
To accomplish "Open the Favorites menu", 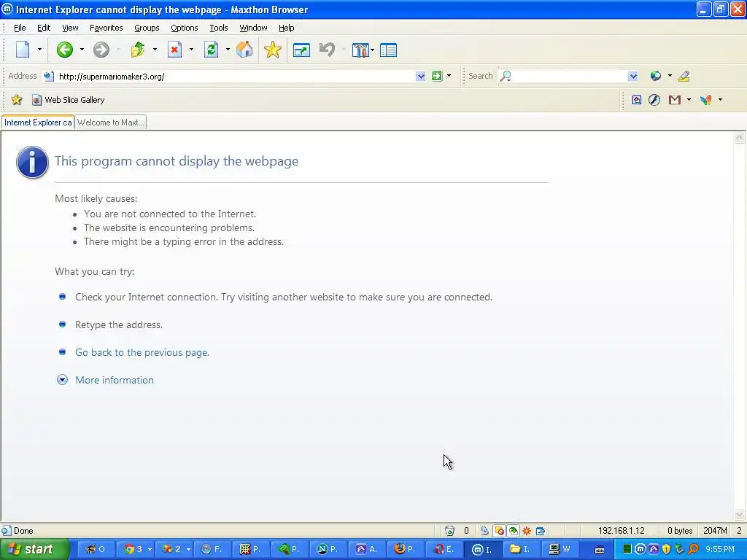I will [x=107, y=28].
